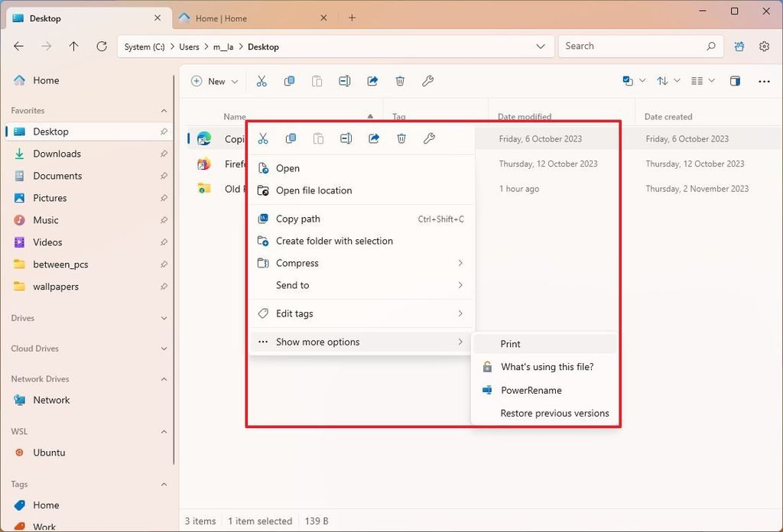Viewport: 783px width, 532px height.
Task: Toggle the details pane on the right
Action: tap(735, 80)
